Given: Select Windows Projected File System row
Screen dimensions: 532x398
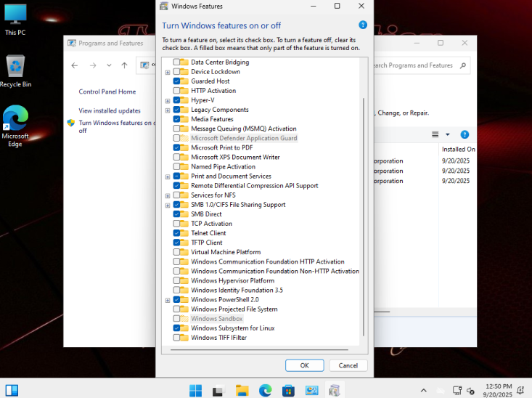Looking at the screenshot, I should pyautogui.click(x=234, y=309).
